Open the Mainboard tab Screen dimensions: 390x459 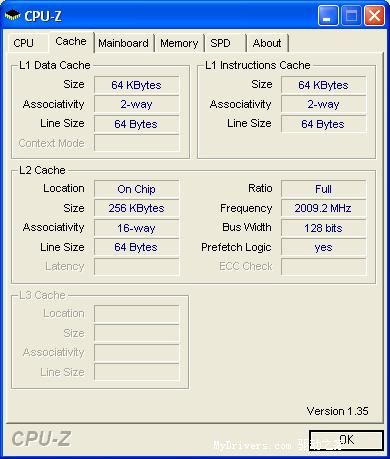(x=123, y=43)
